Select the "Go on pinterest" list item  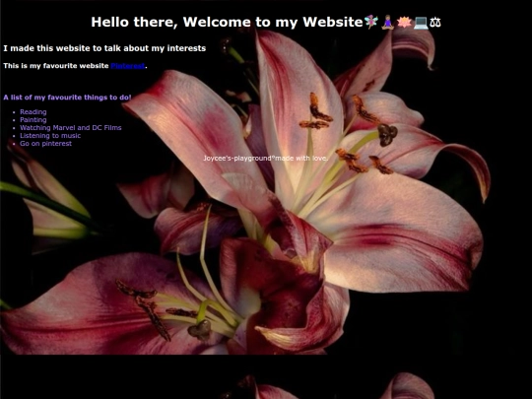click(45, 143)
